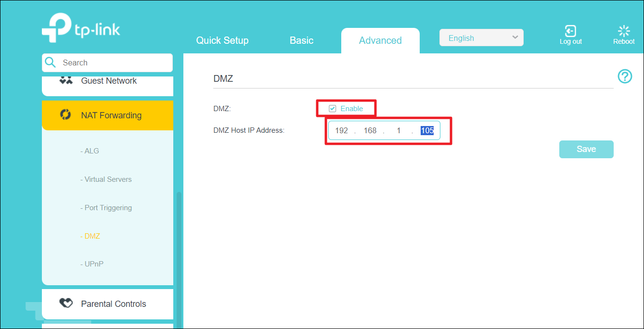Select the DMZ submenu item

click(x=90, y=236)
